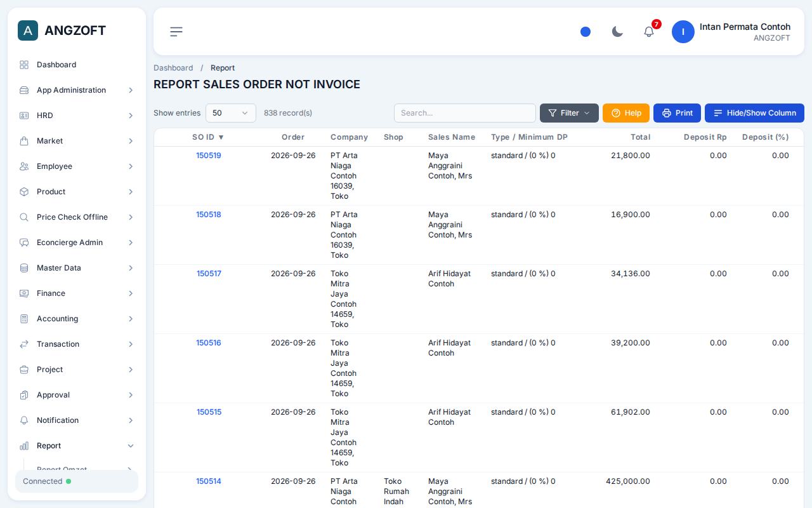Sort by SO ID column header
The image size is (812, 508).
click(208, 137)
